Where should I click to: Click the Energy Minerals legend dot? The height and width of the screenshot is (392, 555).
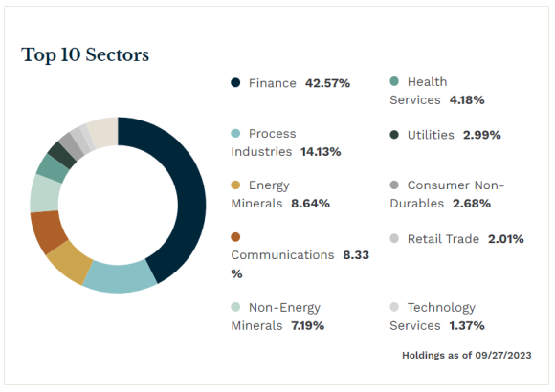235,185
